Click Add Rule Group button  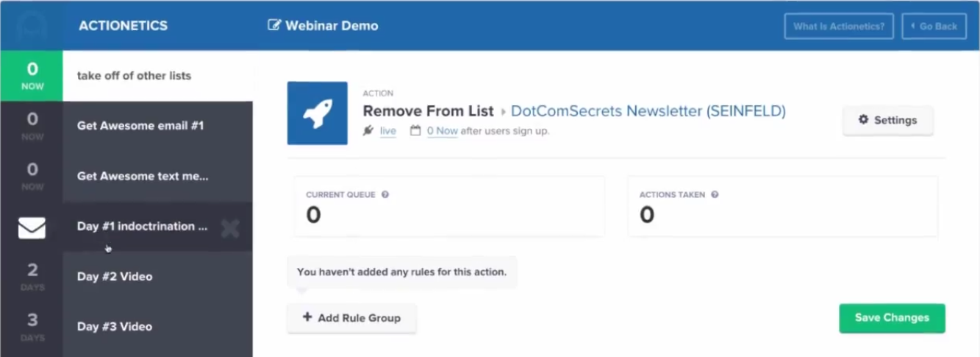point(351,318)
